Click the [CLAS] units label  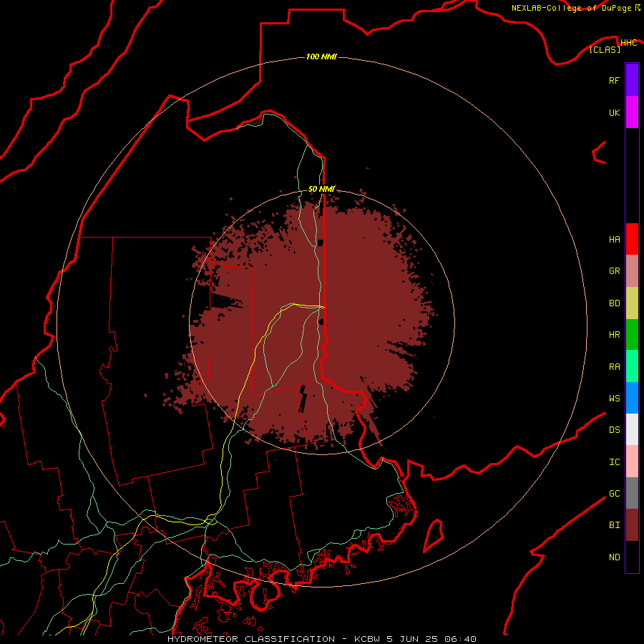pyautogui.click(x=605, y=49)
